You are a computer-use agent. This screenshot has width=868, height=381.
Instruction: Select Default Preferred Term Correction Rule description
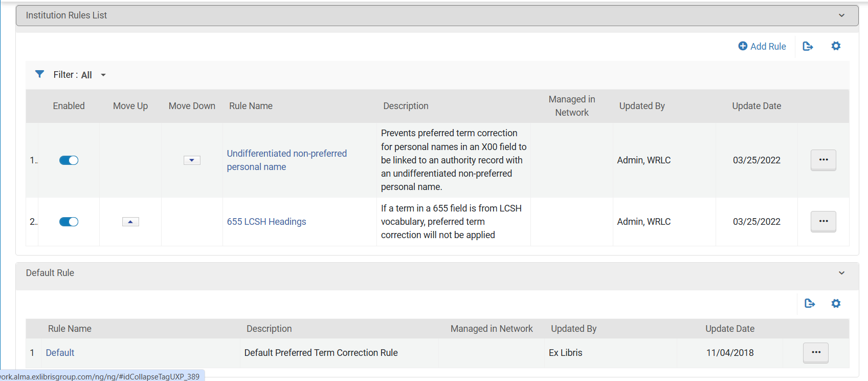[x=321, y=353]
